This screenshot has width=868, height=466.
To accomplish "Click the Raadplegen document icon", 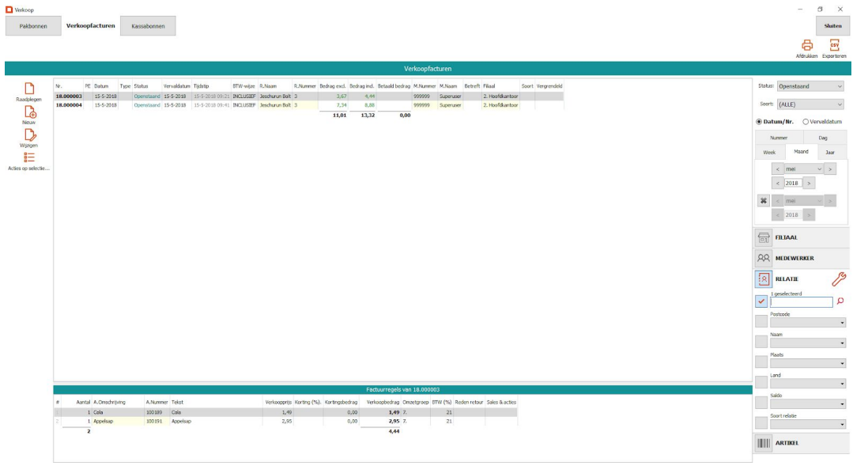I will point(30,89).
